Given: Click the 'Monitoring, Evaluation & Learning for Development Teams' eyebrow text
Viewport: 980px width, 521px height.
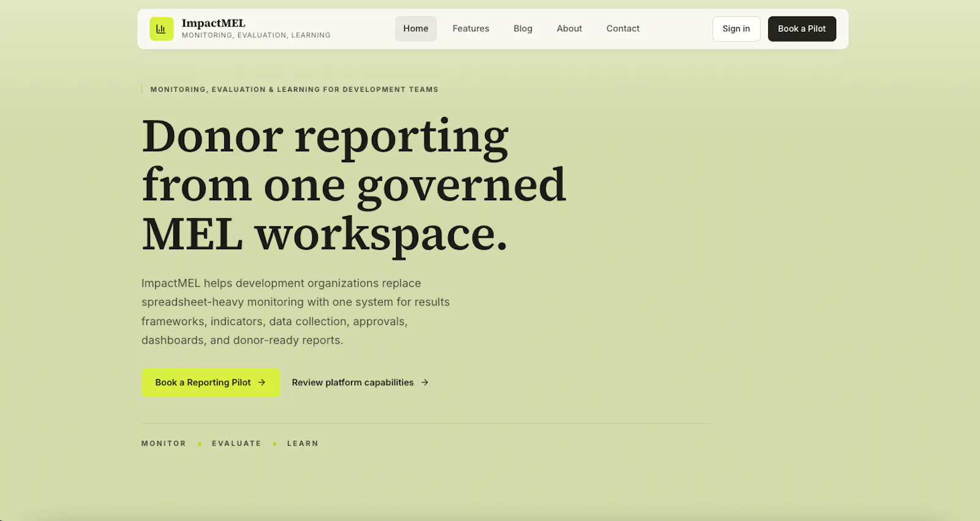Looking at the screenshot, I should (x=295, y=89).
